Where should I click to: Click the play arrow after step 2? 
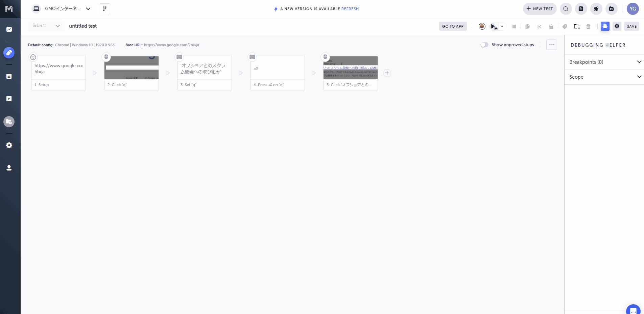click(168, 73)
